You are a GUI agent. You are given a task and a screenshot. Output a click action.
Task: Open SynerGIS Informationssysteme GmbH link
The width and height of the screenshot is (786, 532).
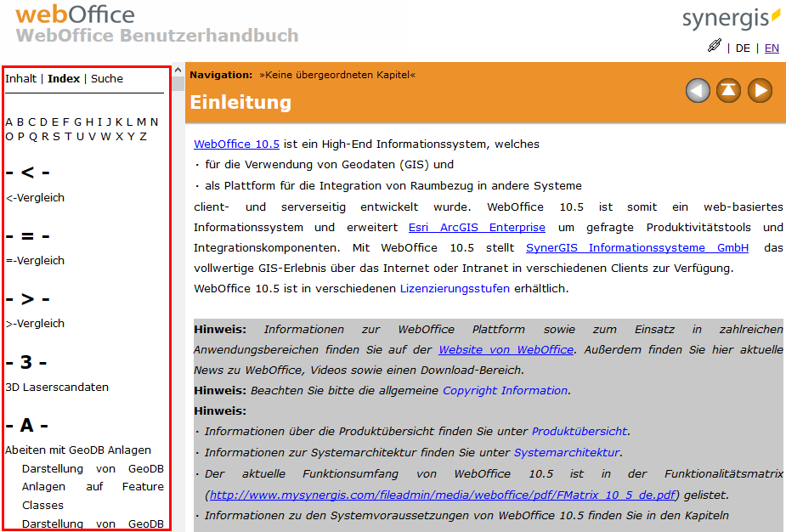[x=636, y=247]
